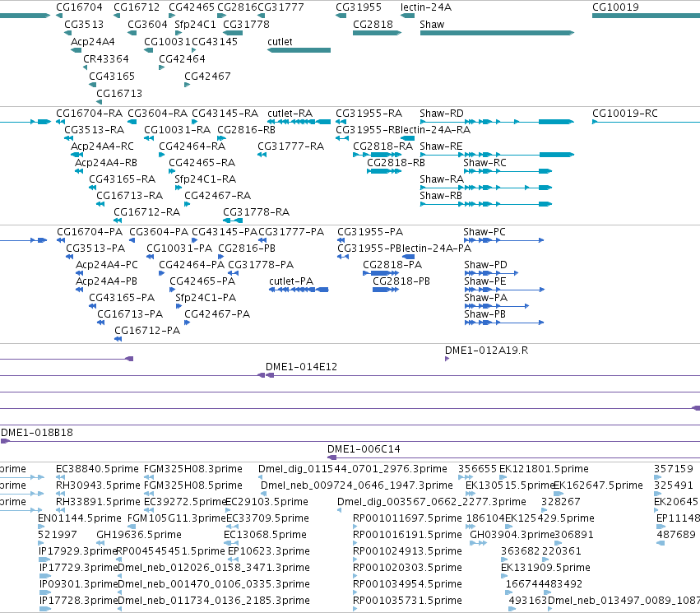Image resolution: width=700 pixels, height=613 pixels.
Task: Click the Dmel_dig_011544_0701_2976.3prime label
Action: click(353, 469)
